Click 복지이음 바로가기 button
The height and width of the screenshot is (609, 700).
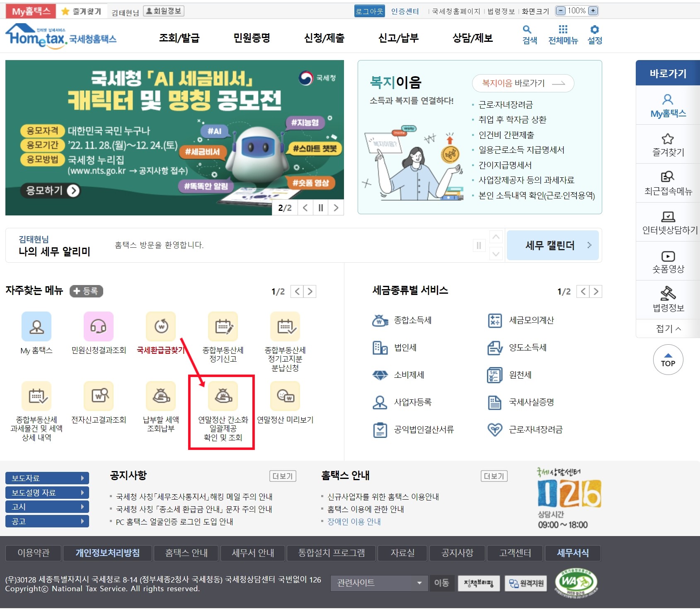point(523,83)
